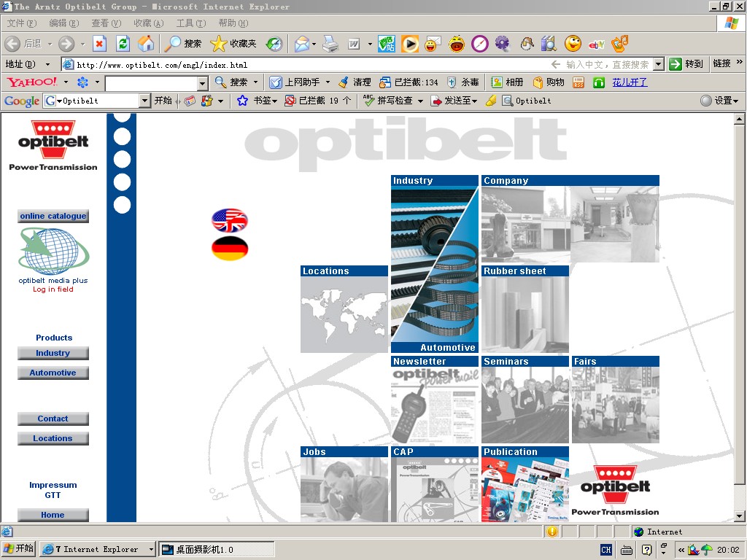The height and width of the screenshot is (560, 747).
Task: Click the Mail envelope toolbar icon
Action: pos(302,44)
